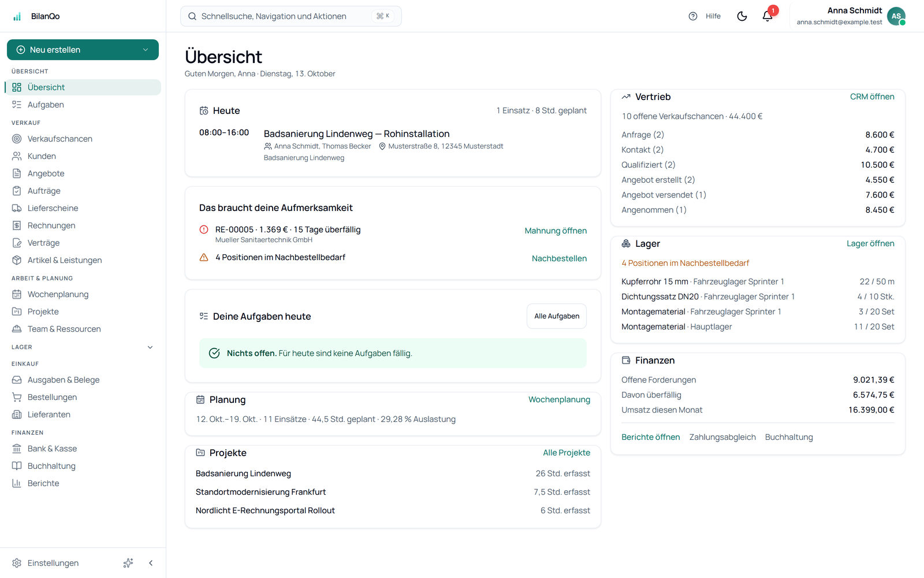Open Verträge in the sidebar
This screenshot has height=578, width=924.
(x=83, y=243)
